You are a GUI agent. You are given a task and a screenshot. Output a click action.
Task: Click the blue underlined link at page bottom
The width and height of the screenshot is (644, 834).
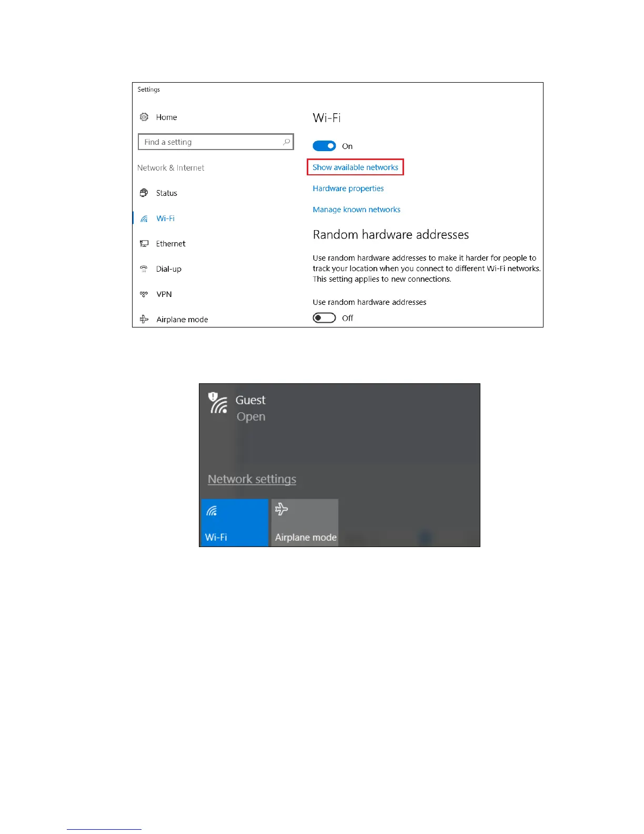coord(104,829)
